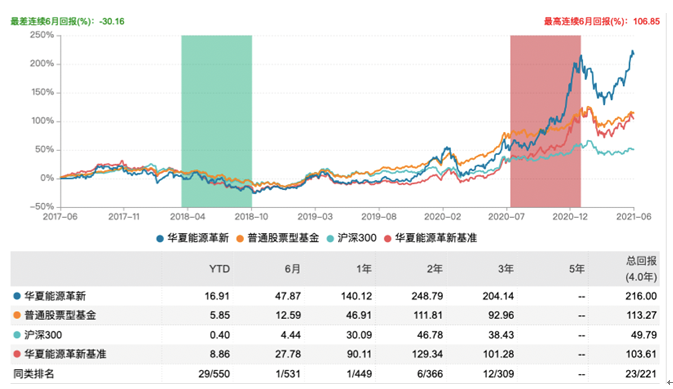Click the 2018-10 x-axis date label

click(252, 217)
